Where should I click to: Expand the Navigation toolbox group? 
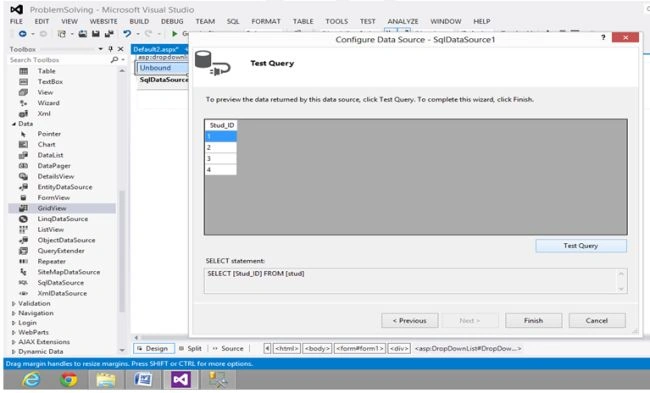14,313
